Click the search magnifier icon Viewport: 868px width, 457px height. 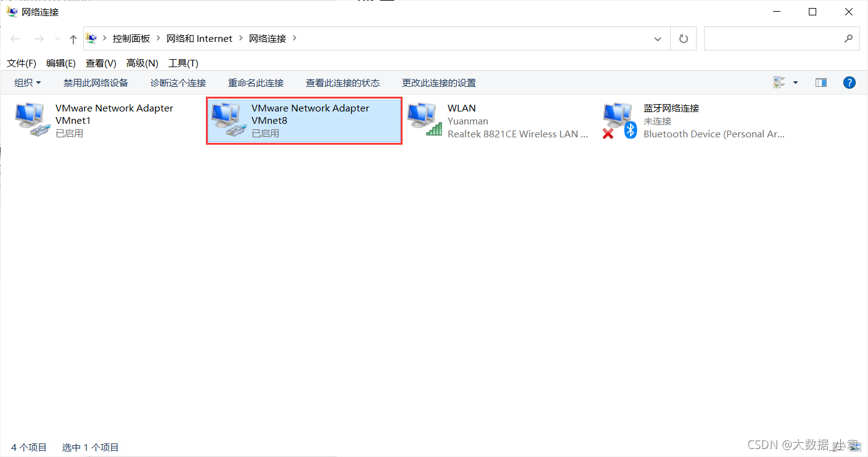[848, 38]
